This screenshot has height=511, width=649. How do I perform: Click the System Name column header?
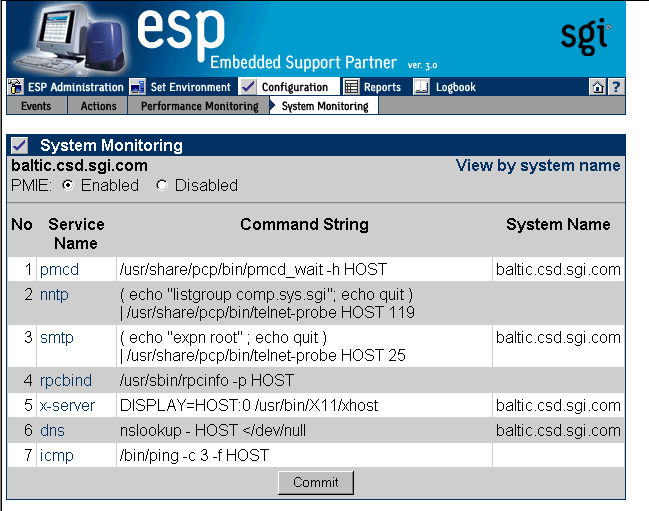(558, 224)
